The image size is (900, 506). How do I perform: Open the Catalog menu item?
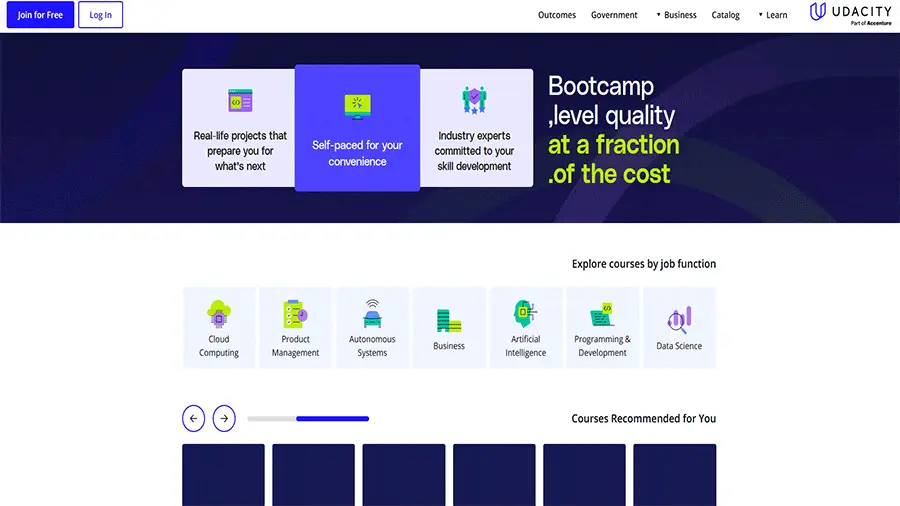point(726,15)
